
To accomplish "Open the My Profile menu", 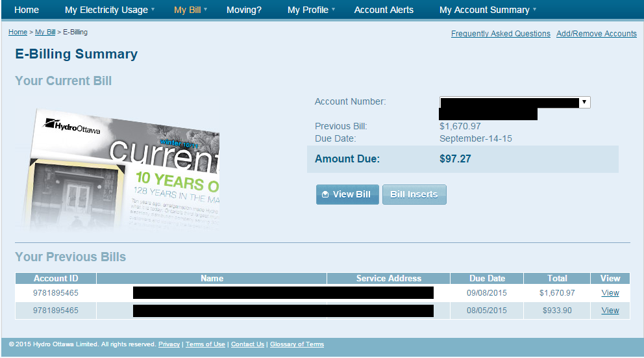I will tap(311, 10).
